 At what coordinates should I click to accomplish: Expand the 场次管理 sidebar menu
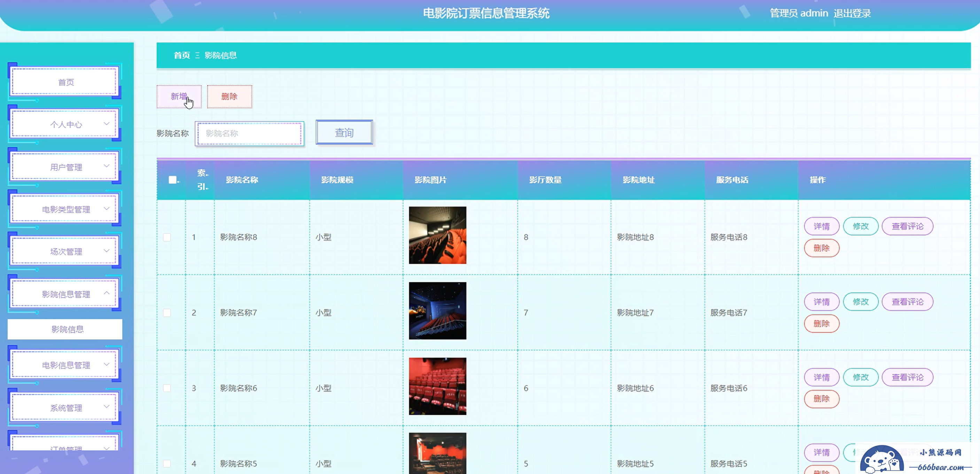(x=65, y=251)
